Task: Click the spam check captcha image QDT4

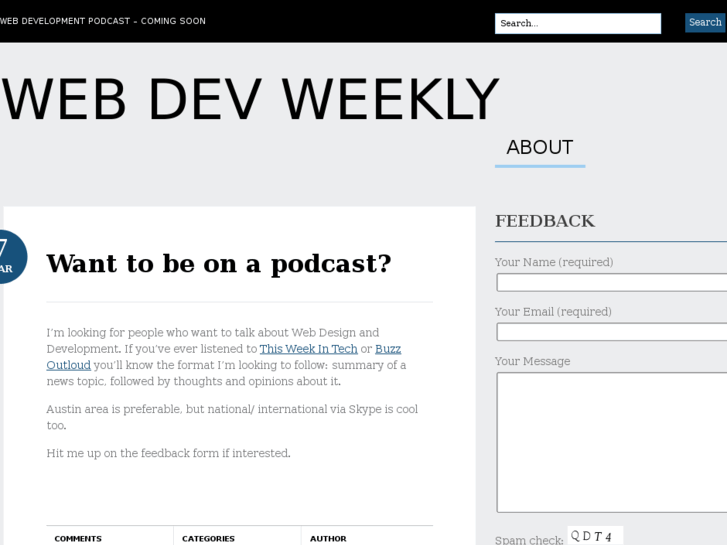Action: pos(595,536)
